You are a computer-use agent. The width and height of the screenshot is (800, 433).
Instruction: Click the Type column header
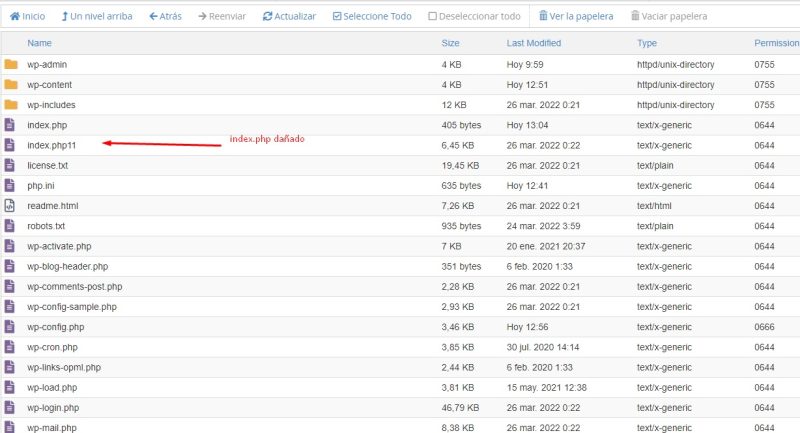(x=647, y=43)
